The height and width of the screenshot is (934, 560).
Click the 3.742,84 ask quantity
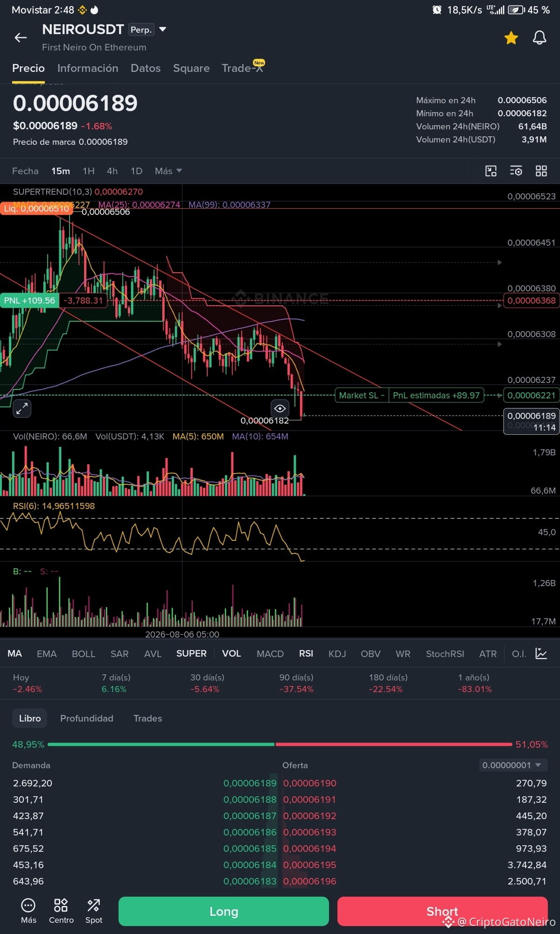[527, 865]
